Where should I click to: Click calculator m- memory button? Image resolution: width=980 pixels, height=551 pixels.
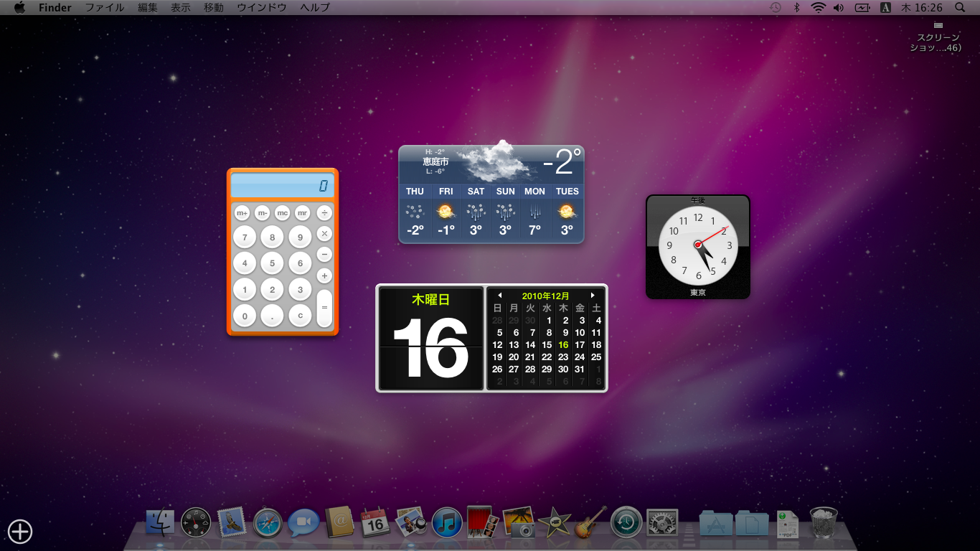point(263,213)
